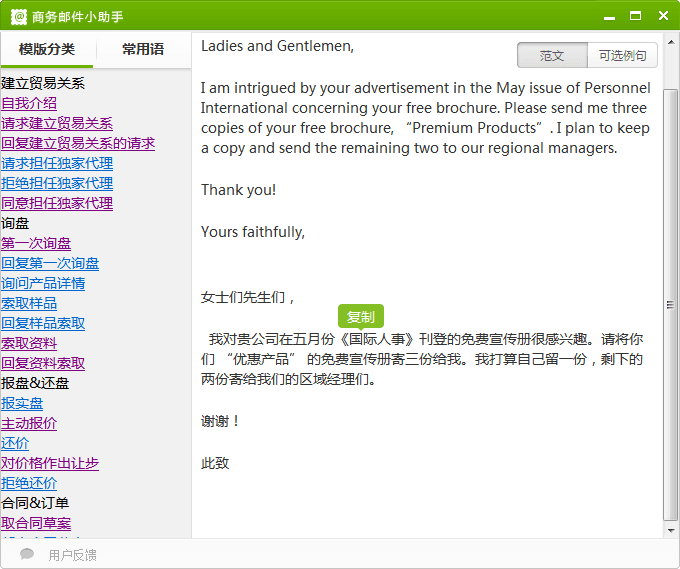Click the 用户反馈 text in status bar
The height and width of the screenshot is (569, 680).
pos(73,555)
